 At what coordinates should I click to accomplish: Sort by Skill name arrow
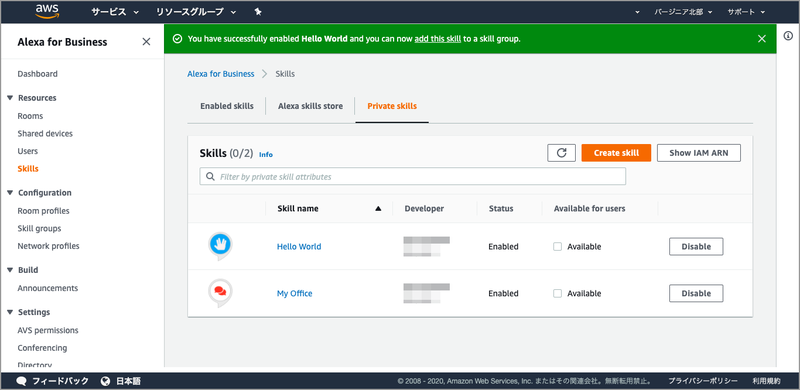coord(378,208)
